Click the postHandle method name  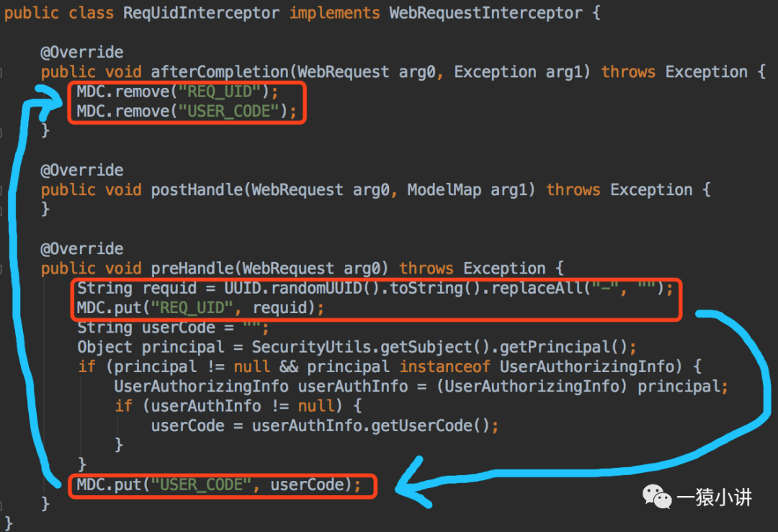coord(197,190)
